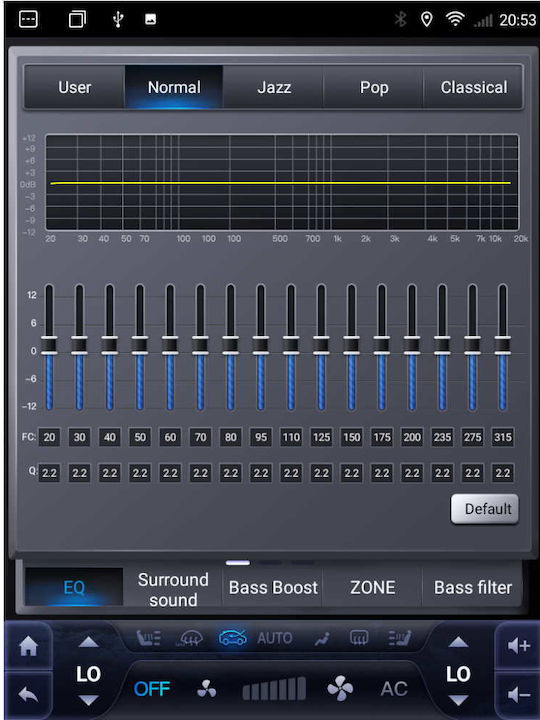540x720 pixels.
Task: Lower right temperature with down arrow
Action: (x=458, y=700)
